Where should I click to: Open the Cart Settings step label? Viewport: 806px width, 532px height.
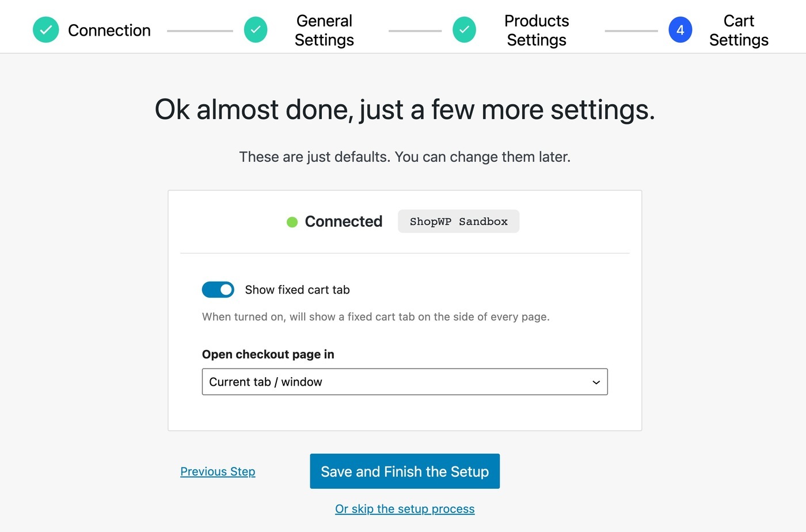click(739, 30)
